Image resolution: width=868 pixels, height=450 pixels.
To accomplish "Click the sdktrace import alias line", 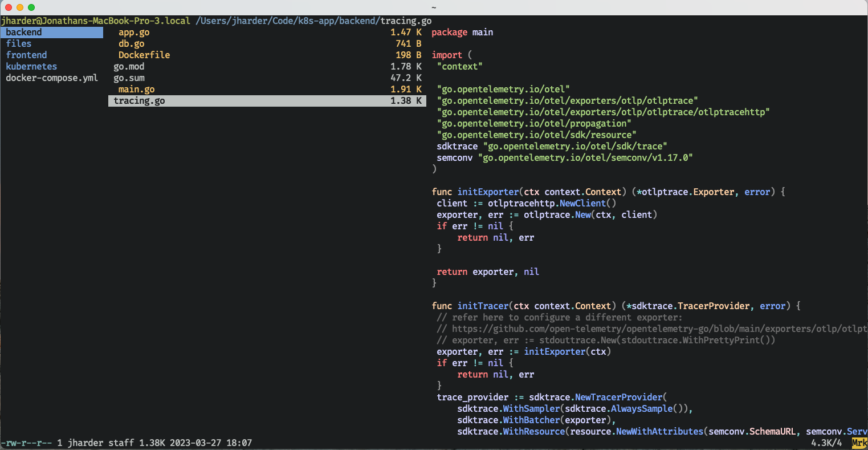I will point(552,147).
